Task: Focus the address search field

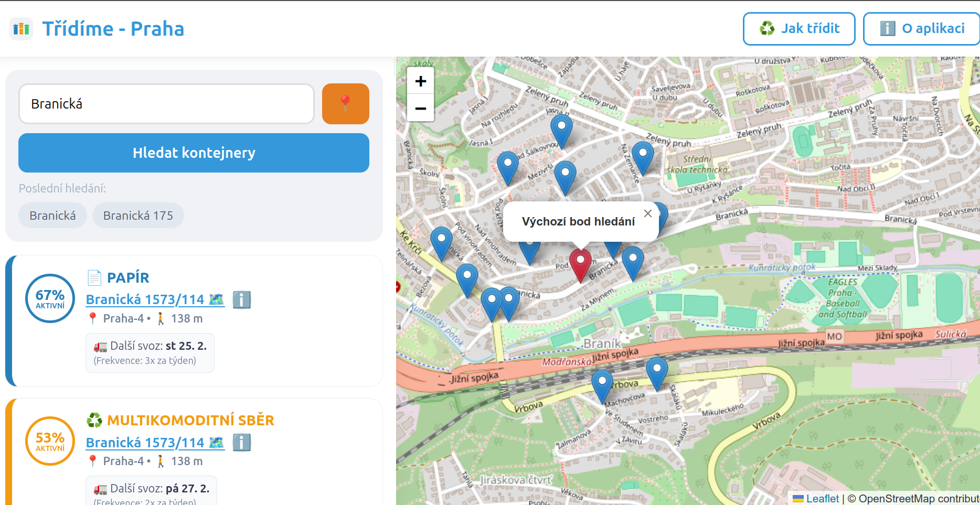Action: click(166, 104)
